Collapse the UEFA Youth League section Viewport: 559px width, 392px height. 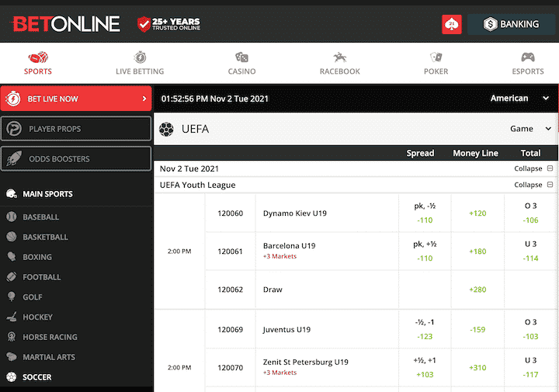click(533, 185)
